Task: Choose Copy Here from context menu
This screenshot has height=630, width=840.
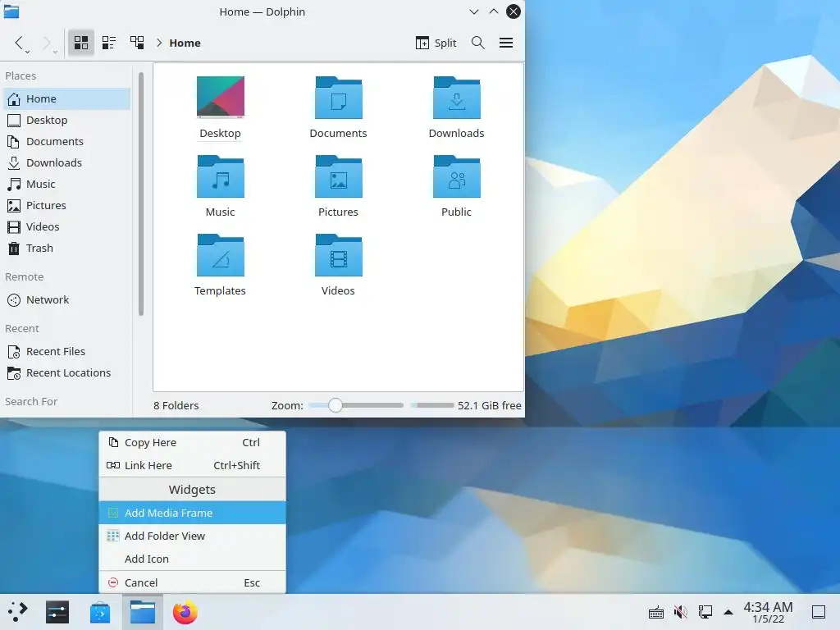Action: [192, 442]
